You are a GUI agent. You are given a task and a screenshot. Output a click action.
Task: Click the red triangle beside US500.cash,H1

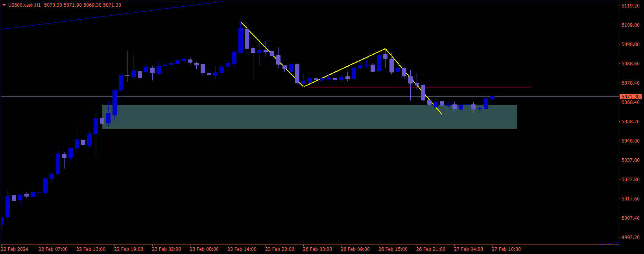click(x=4, y=5)
